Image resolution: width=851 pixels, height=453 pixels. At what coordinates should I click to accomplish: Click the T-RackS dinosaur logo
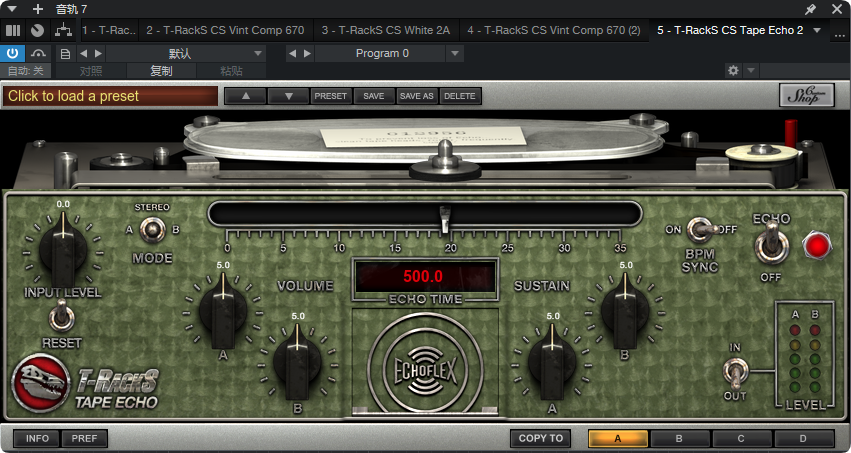41,382
